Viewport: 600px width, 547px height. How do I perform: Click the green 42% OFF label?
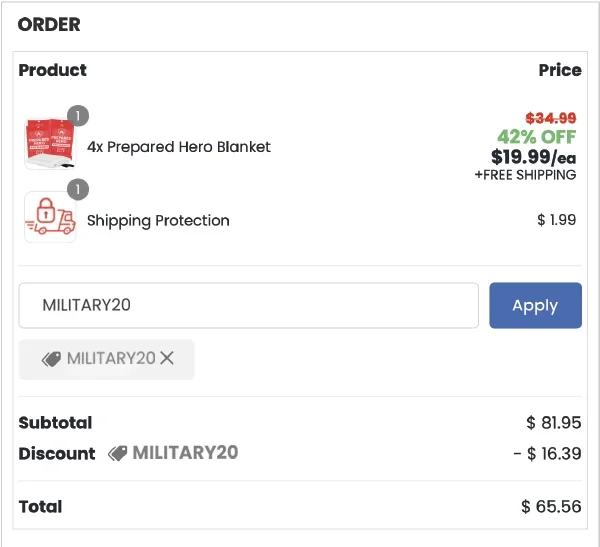(536, 137)
